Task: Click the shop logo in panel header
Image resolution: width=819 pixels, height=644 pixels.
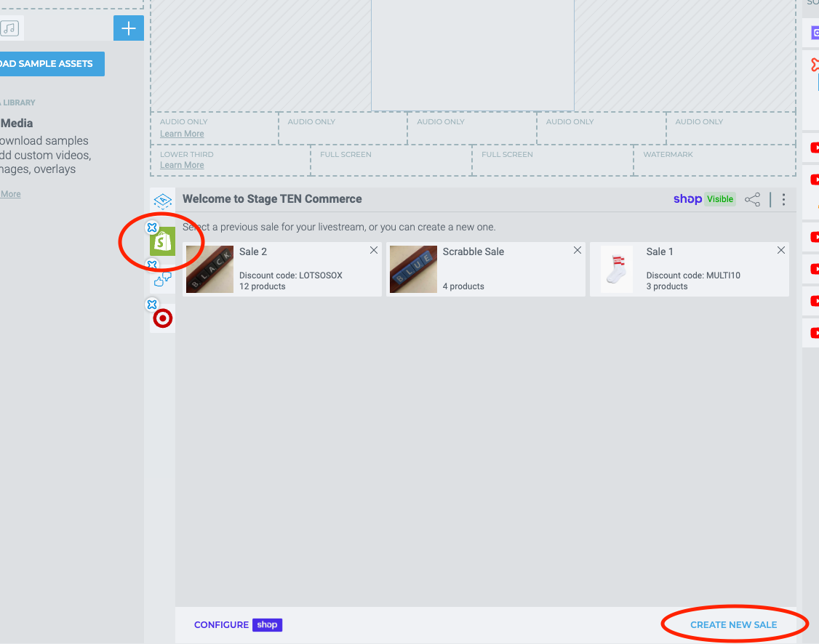Action: (687, 199)
